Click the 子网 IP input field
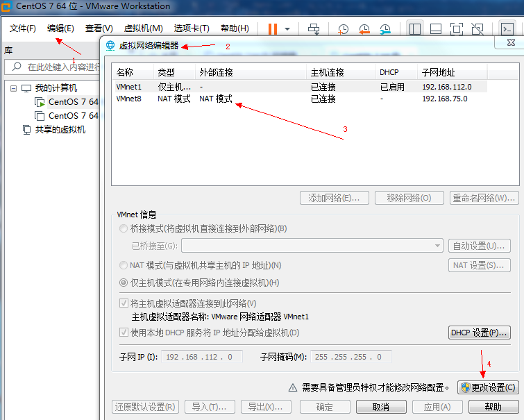This screenshot has height=420, width=524. click(x=202, y=357)
